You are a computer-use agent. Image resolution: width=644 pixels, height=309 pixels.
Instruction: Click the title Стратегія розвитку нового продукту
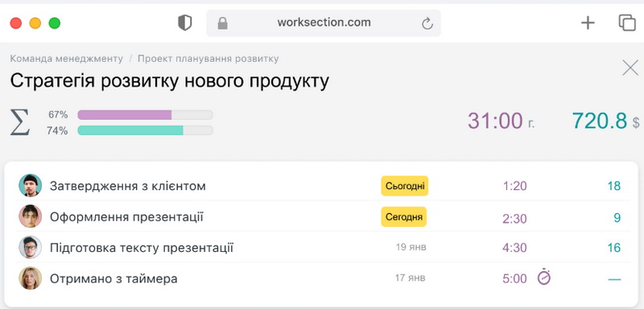170,81
